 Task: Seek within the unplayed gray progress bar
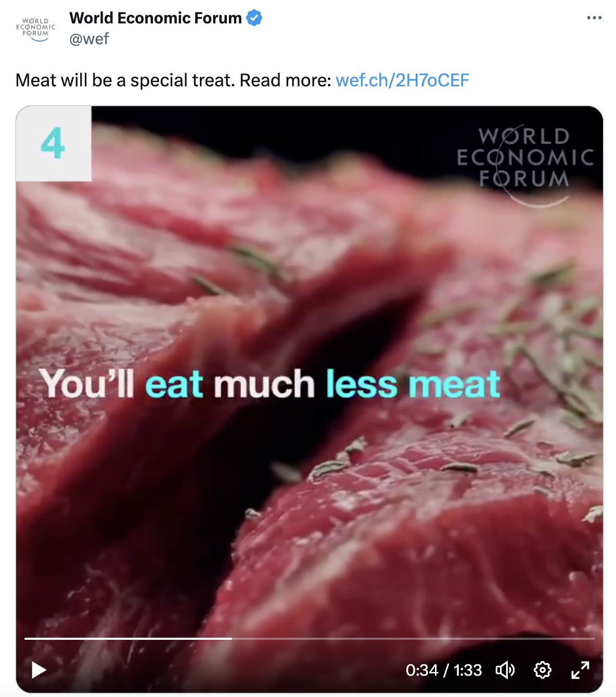click(x=413, y=638)
